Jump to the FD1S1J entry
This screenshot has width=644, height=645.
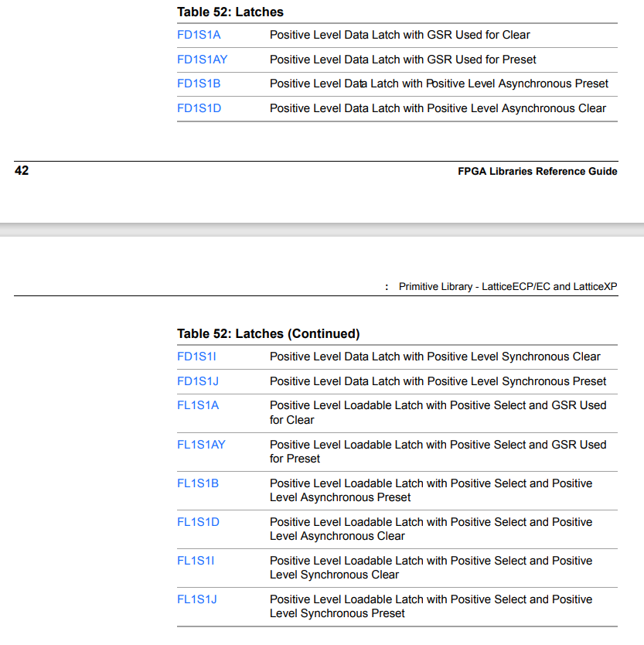pos(198,381)
